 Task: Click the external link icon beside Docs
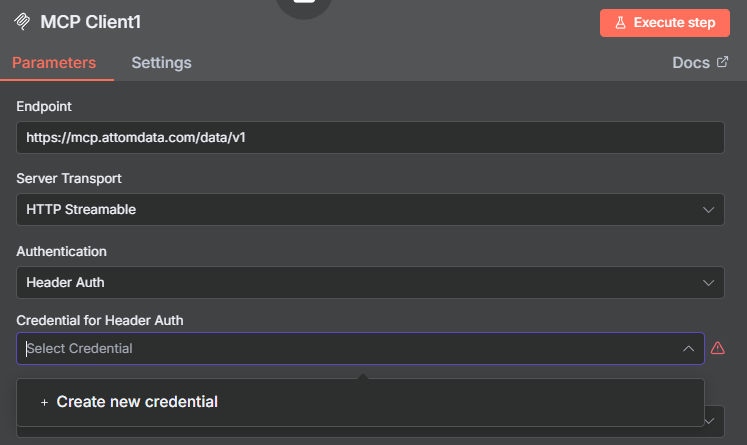[722, 62]
